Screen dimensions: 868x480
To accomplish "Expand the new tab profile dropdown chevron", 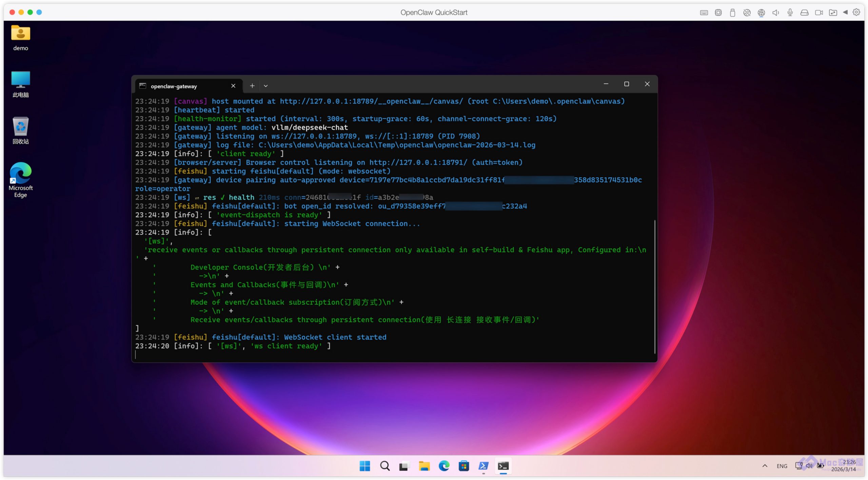I will 266,86.
